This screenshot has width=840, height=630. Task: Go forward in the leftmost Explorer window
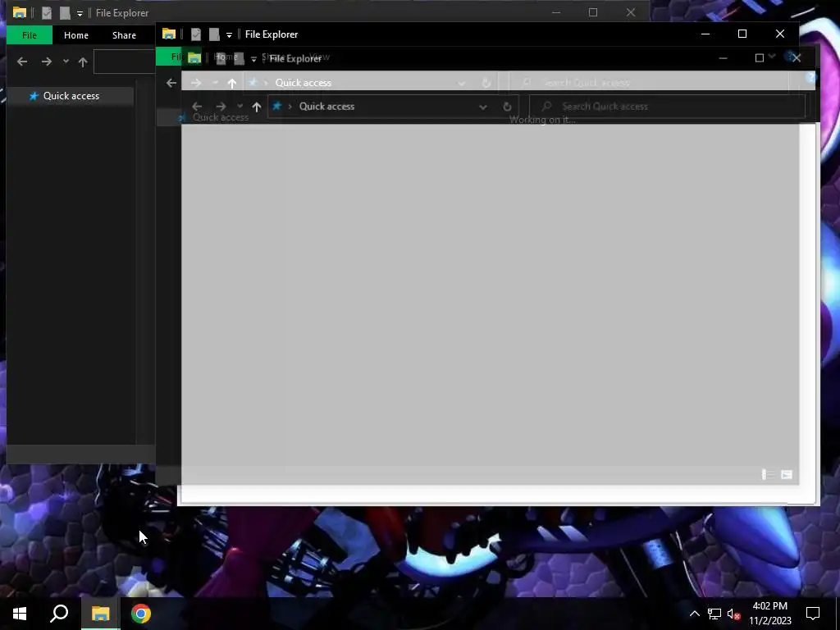pos(47,62)
